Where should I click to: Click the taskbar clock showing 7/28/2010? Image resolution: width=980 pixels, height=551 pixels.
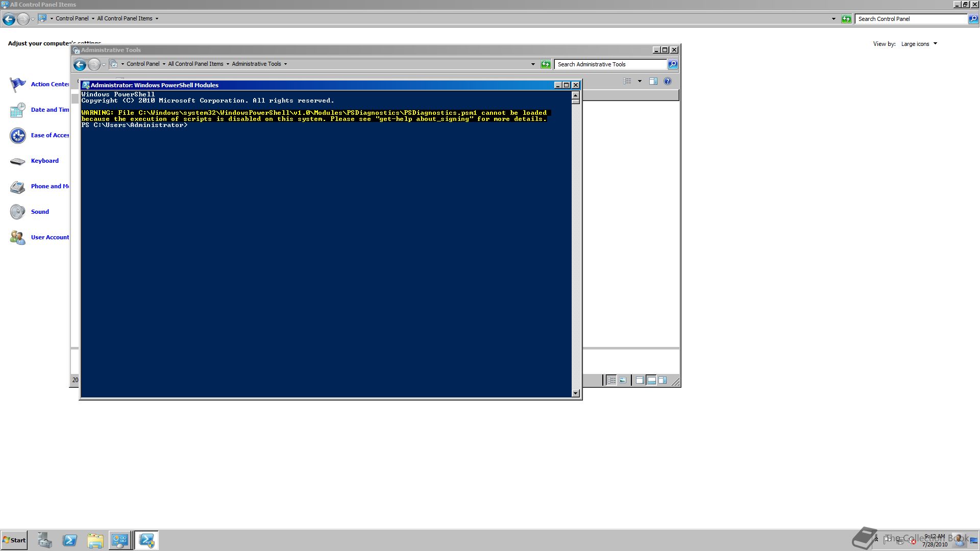click(935, 541)
